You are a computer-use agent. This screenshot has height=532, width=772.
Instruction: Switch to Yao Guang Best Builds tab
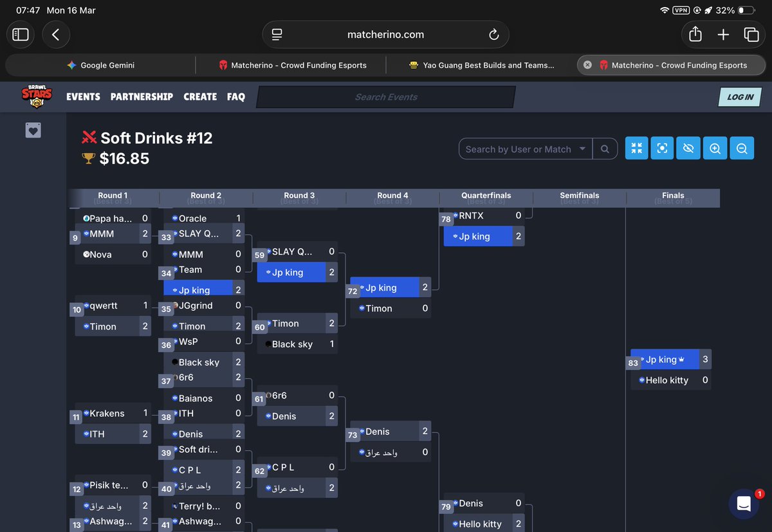click(481, 65)
